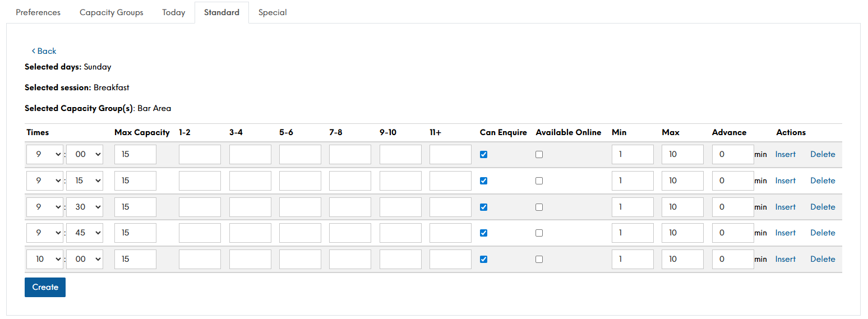This screenshot has width=868, height=319.
Task: Open the Capacity Groups tab
Action: coord(111,12)
